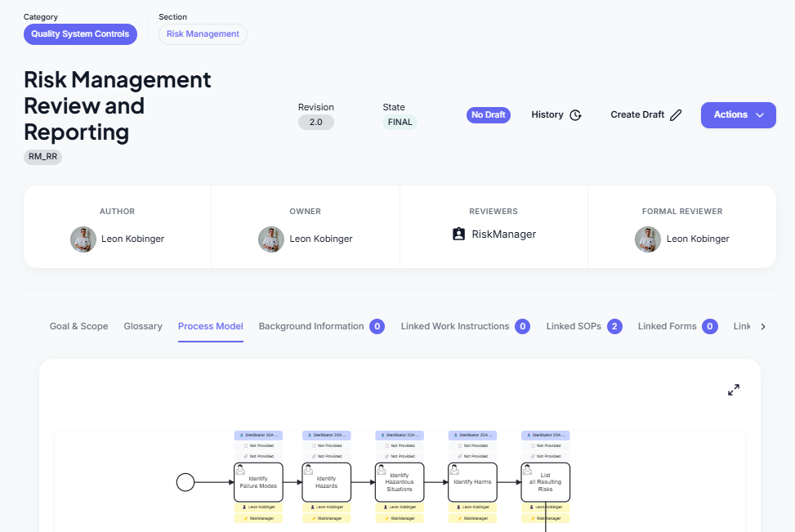This screenshot has width=795, height=532.
Task: Click the History clock icon
Action: point(575,115)
